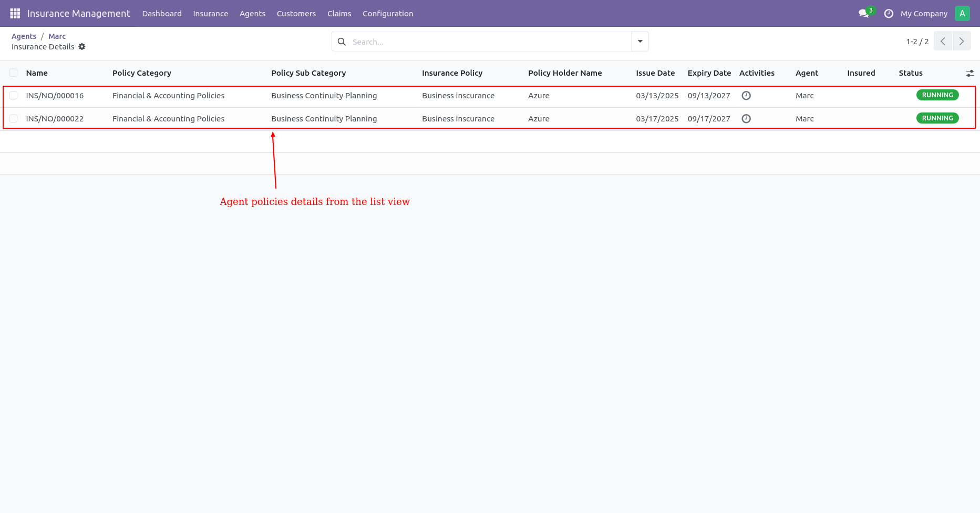Click Business Continuity Planning in INS/NO/000016 row
980x513 pixels.
coord(324,96)
